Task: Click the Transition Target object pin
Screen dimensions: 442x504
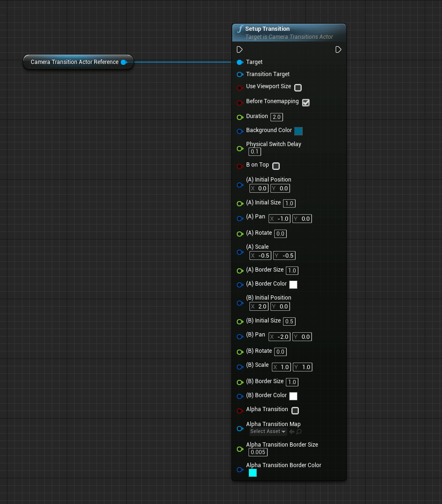Action: click(240, 74)
